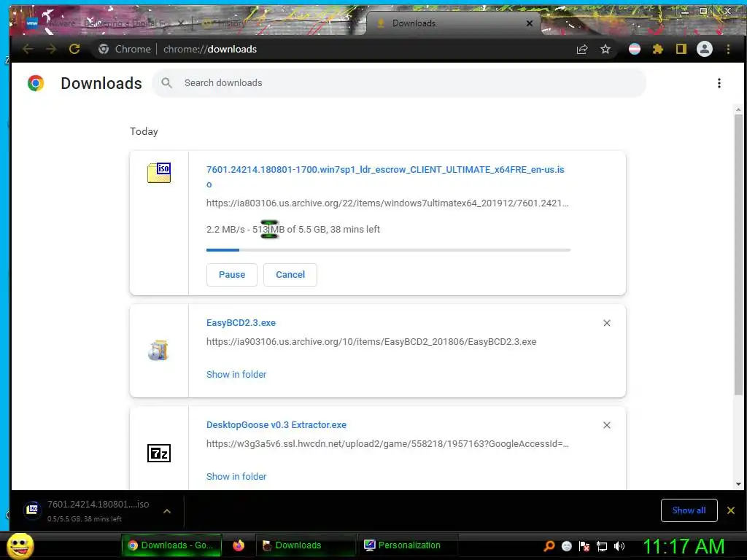
Task: Open the network tray icon
Action: click(x=602, y=546)
